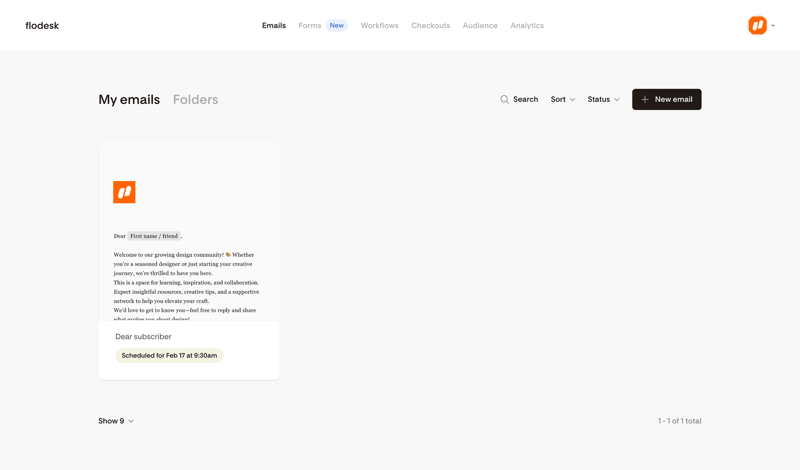This screenshot has height=470, width=800.
Task: Go to the Forms section
Action: (310, 26)
